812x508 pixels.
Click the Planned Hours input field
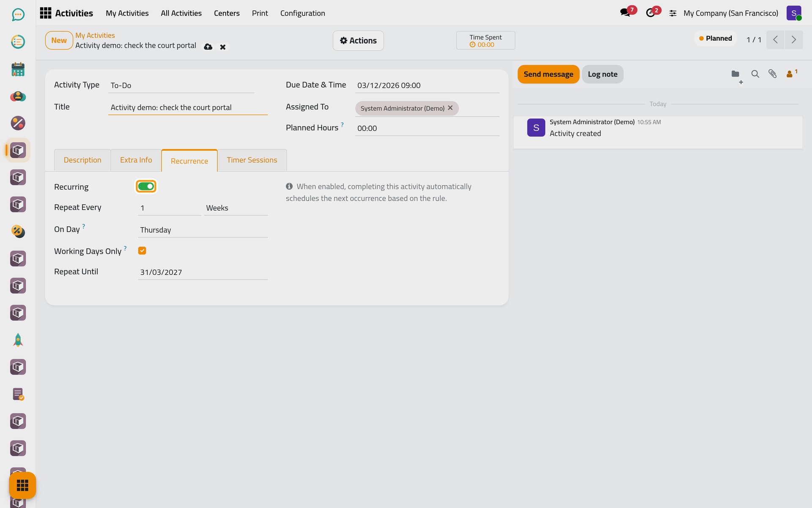(427, 128)
